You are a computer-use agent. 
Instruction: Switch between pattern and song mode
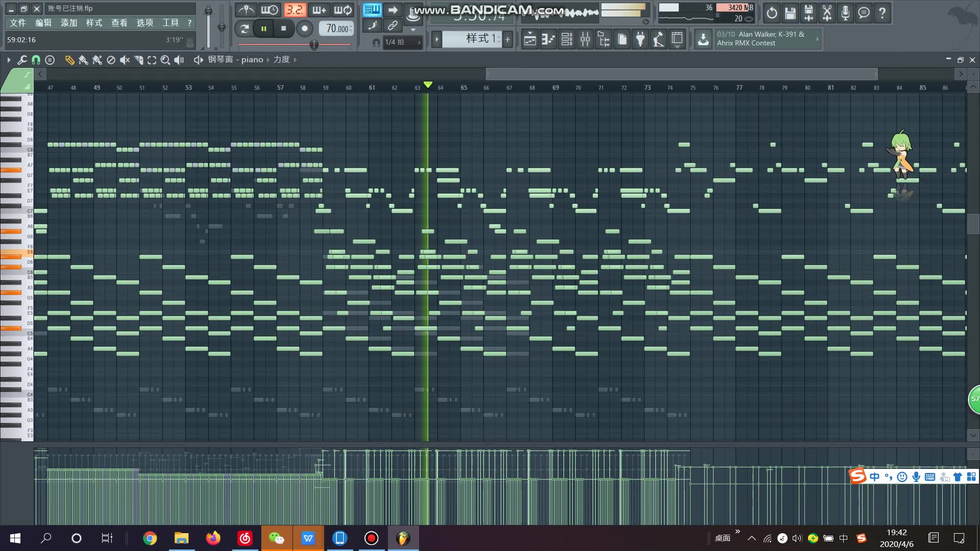click(244, 29)
